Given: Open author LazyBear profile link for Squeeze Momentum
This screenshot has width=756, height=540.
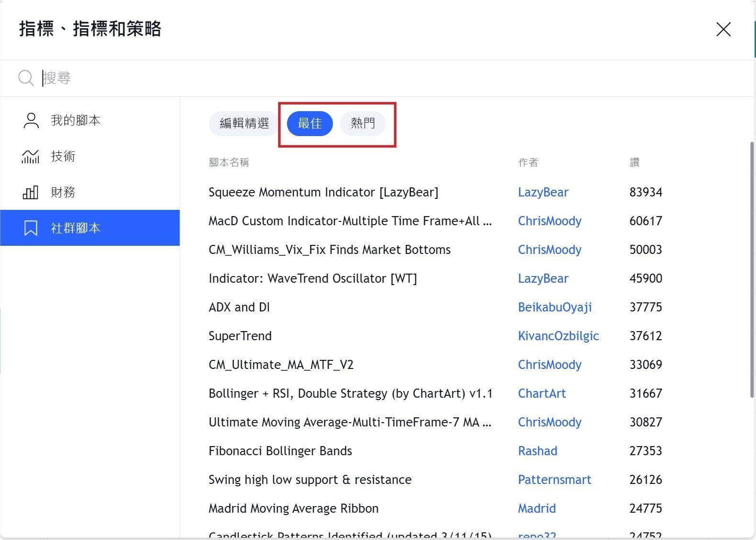Looking at the screenshot, I should point(543,193).
